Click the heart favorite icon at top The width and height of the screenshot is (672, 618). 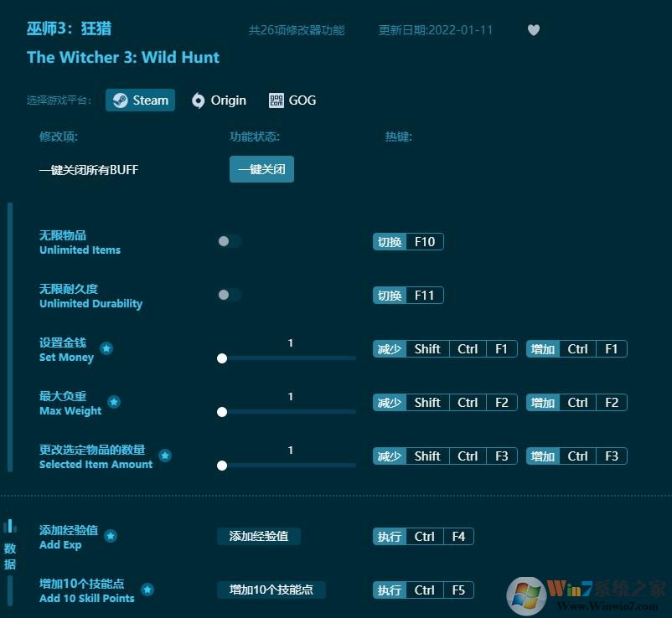[534, 29]
